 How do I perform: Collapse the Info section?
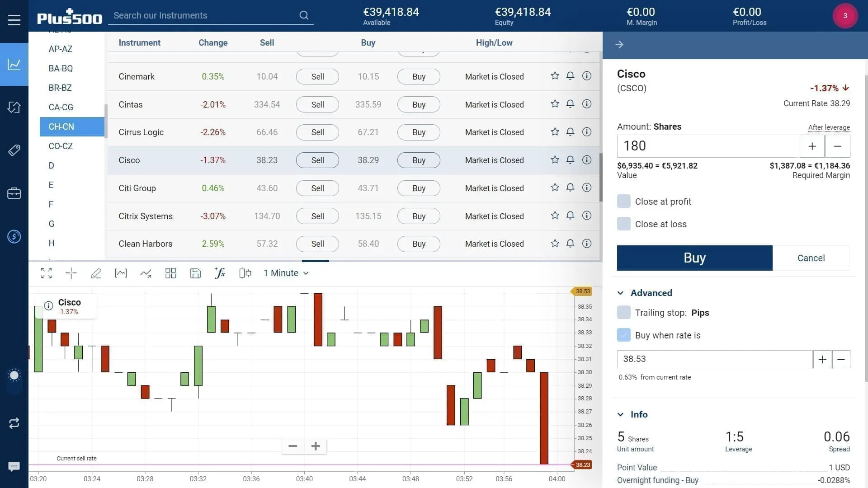[621, 414]
